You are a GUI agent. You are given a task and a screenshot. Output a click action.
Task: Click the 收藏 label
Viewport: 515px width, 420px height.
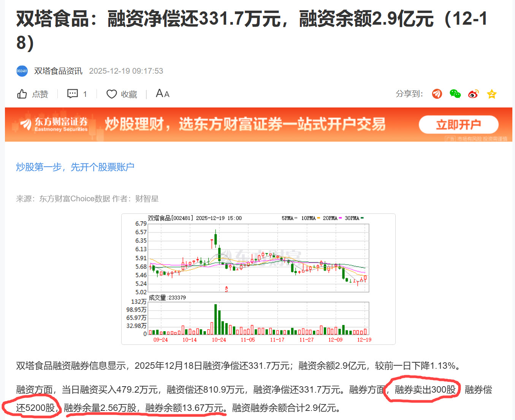pos(129,94)
